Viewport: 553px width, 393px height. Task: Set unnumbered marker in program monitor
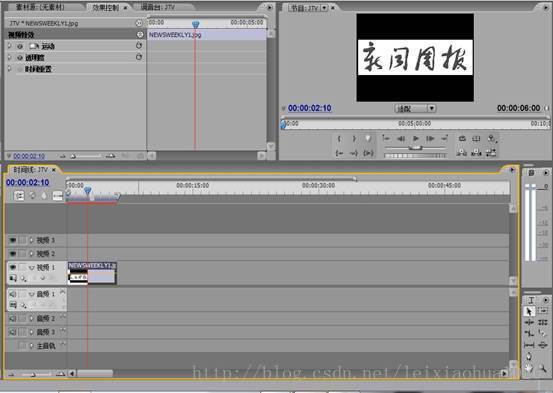pos(368,139)
